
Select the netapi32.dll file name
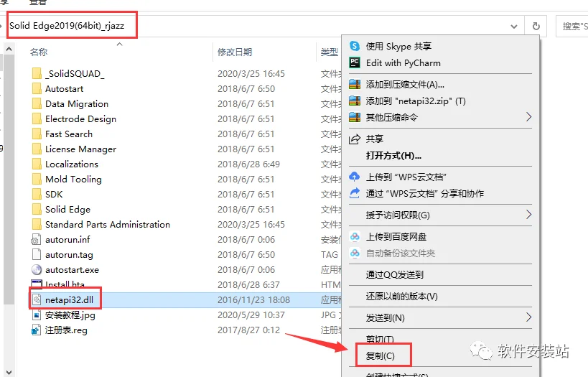coord(70,299)
